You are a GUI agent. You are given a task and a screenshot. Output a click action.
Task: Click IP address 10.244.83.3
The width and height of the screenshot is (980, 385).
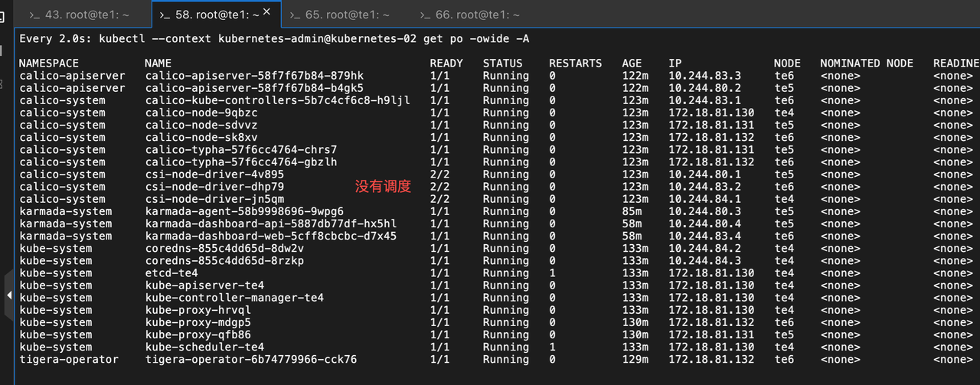705,76
